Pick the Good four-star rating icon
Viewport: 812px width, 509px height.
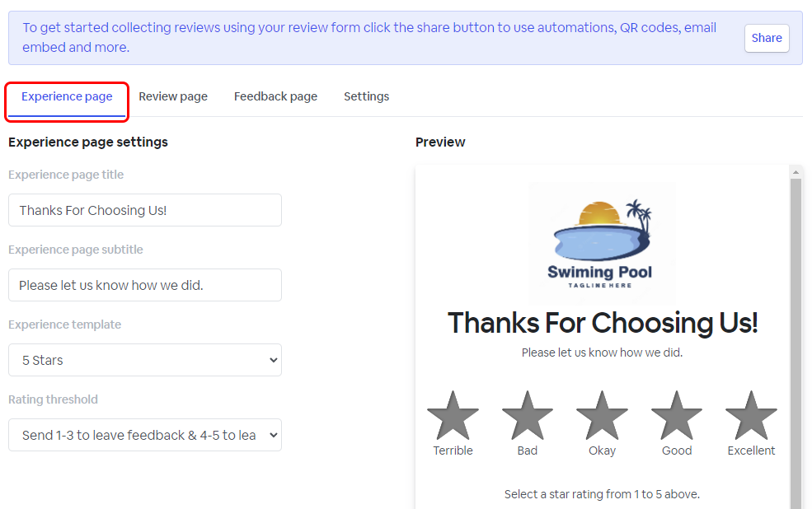click(677, 416)
